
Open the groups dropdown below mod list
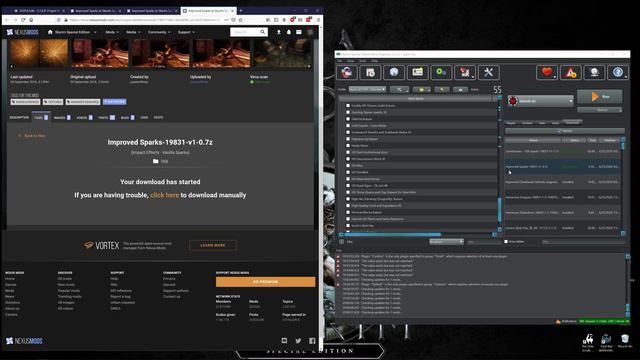click(x=446, y=242)
